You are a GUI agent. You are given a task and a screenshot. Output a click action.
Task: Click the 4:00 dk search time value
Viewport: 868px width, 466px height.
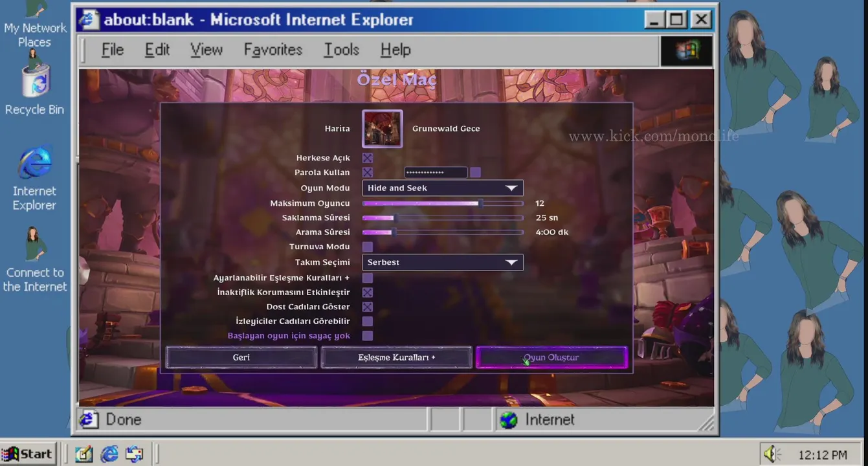(x=552, y=232)
